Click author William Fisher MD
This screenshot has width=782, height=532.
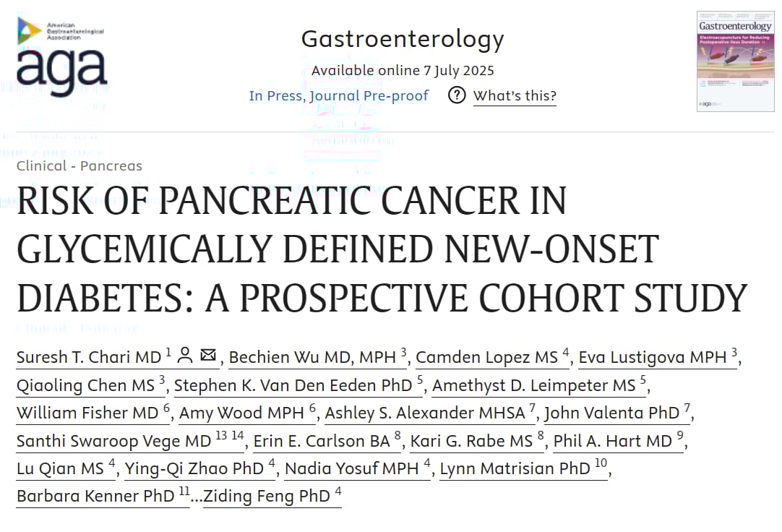(x=87, y=413)
